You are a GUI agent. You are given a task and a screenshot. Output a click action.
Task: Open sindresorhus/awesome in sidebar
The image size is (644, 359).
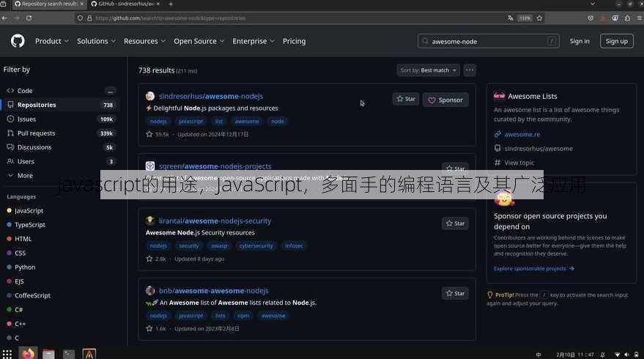click(x=538, y=148)
